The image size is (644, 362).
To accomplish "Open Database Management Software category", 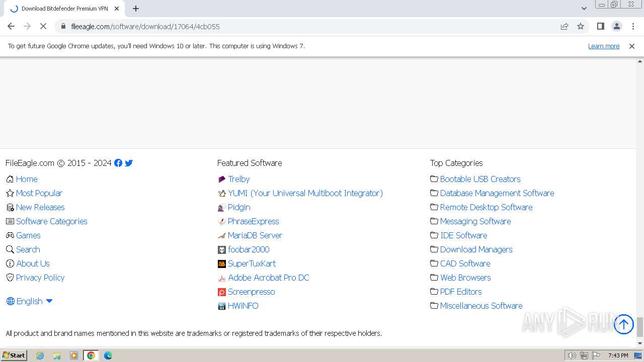I will point(497,193).
